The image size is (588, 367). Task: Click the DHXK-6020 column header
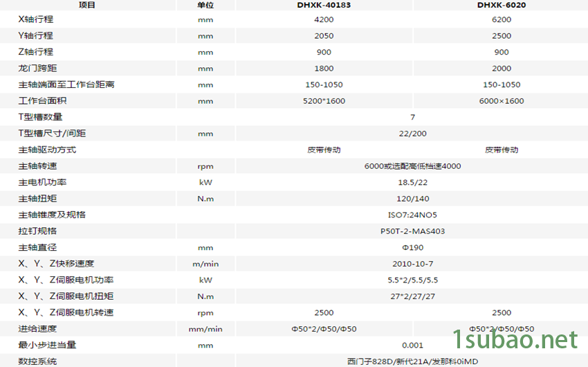[502, 5]
